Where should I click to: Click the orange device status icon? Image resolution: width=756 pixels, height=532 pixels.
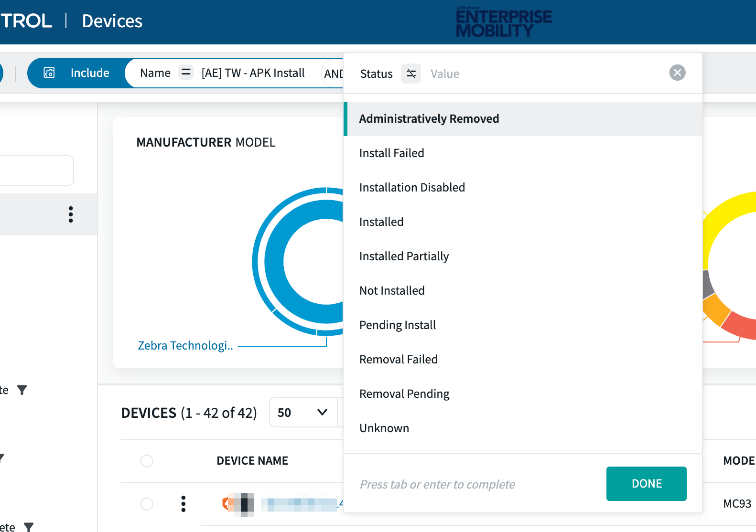[x=226, y=503]
